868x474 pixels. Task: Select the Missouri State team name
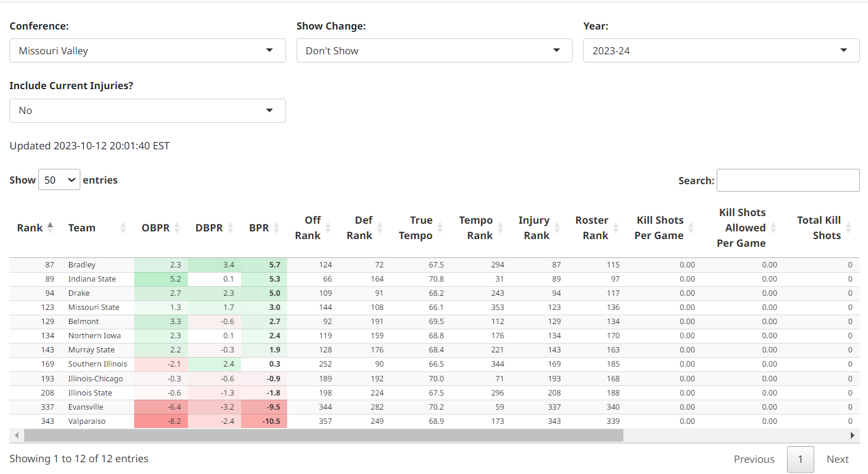pyautogui.click(x=93, y=308)
